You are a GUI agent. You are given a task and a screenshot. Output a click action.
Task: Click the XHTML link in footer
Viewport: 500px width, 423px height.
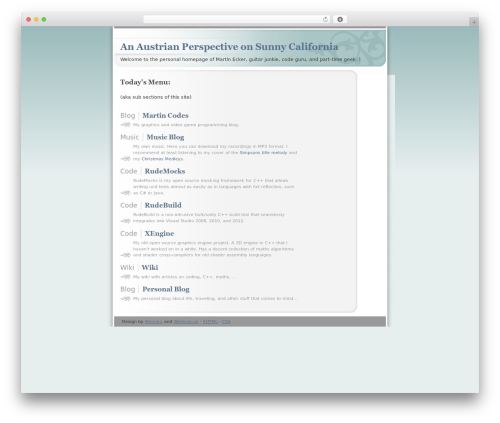210,322
